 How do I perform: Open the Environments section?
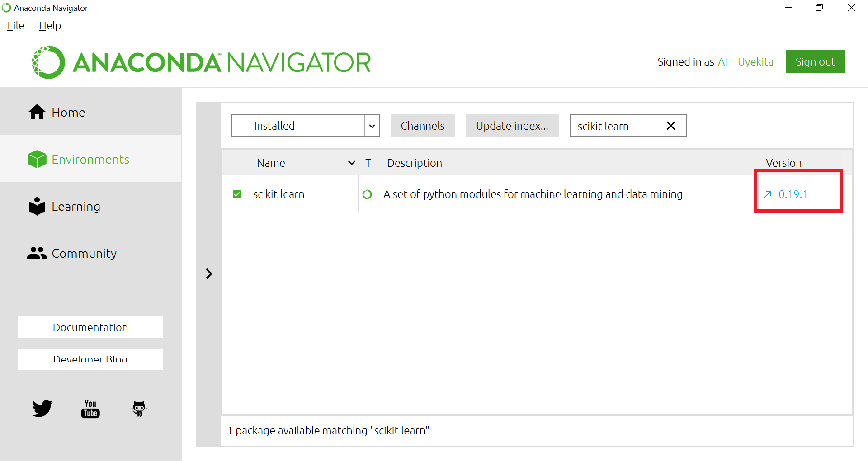(x=90, y=159)
